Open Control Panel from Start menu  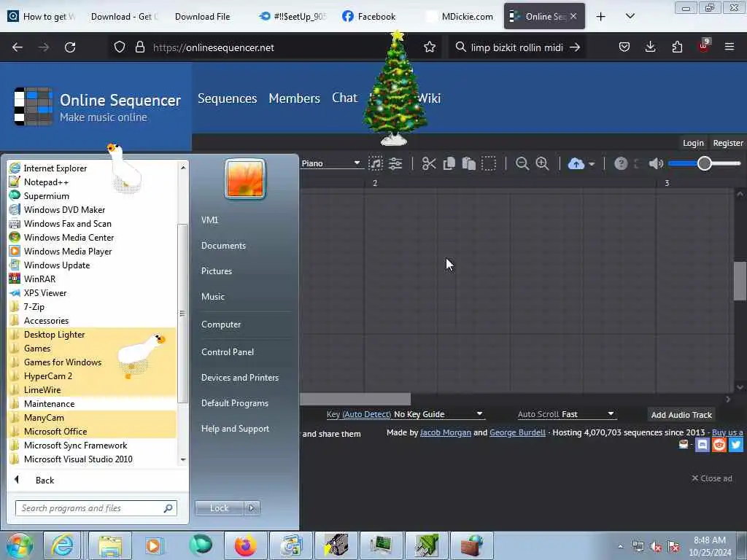(228, 352)
